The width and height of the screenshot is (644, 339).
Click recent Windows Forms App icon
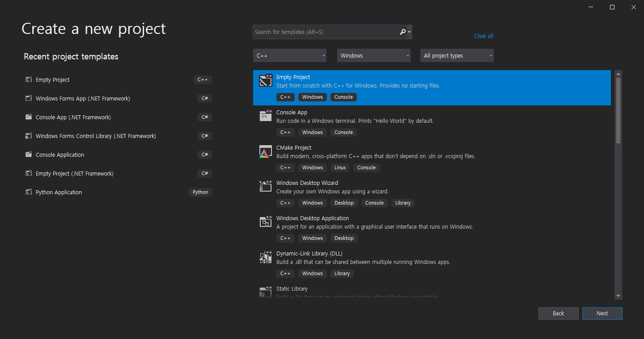pos(29,98)
